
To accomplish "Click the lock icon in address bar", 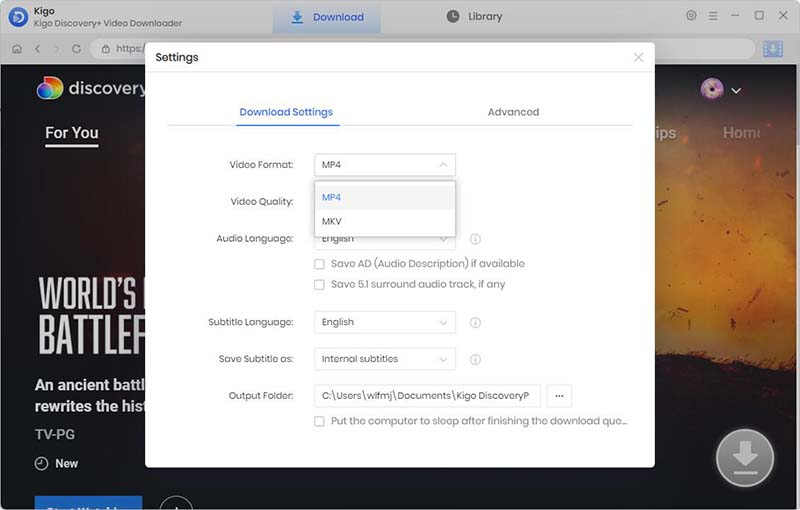I will (x=106, y=48).
